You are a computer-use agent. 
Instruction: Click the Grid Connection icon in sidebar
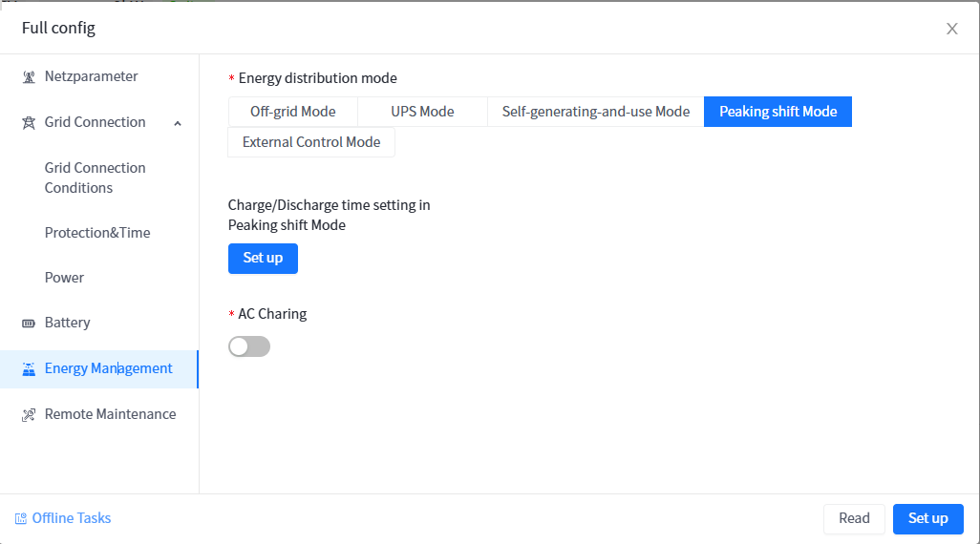pos(29,123)
